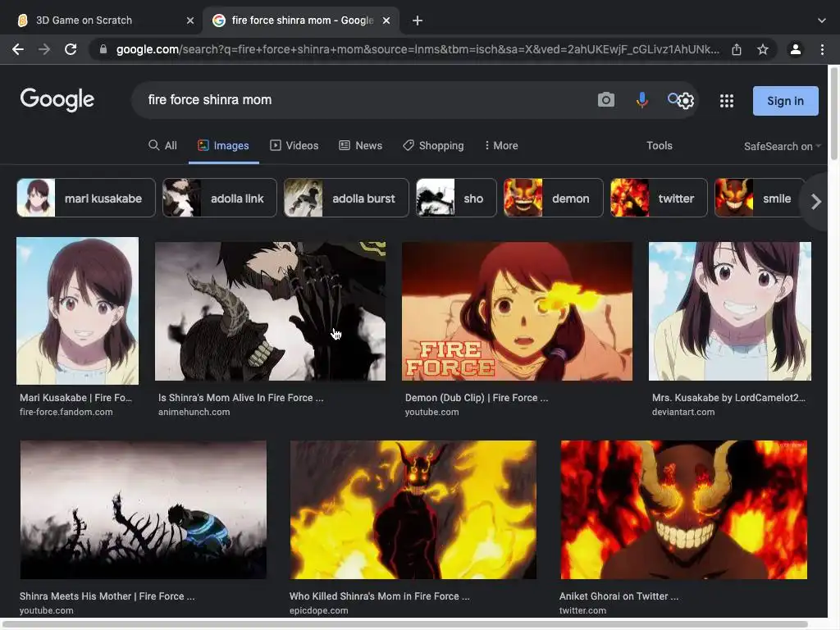Click the blue Google search magnifier icon

[673, 98]
